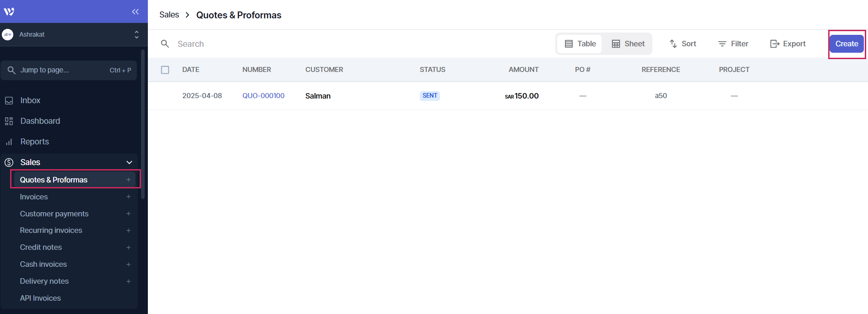Click plus icon next to Delivery notes
The image size is (868, 314).
click(129, 281)
